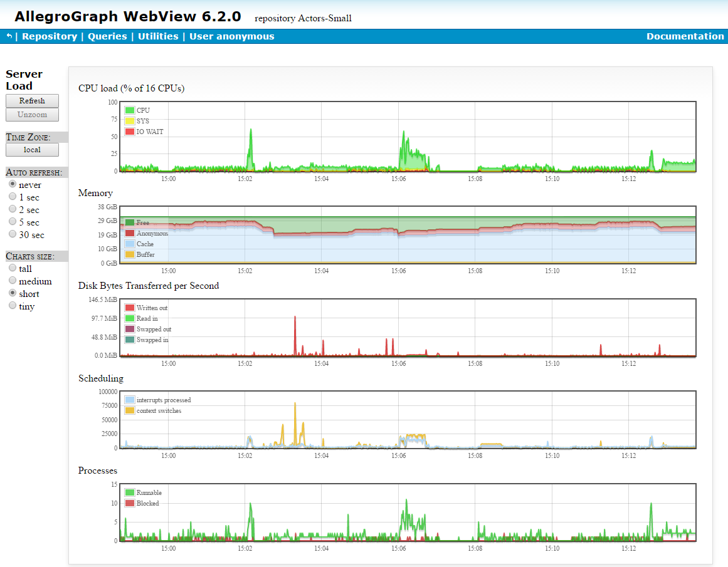The image size is (728, 567).
Task: Select auto refresh 1 sec
Action: coord(13,197)
